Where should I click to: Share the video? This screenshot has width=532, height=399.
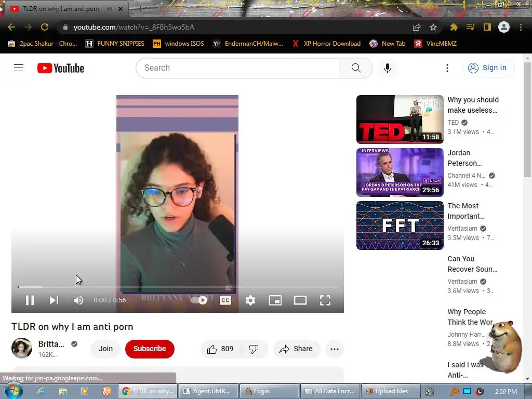click(x=296, y=349)
